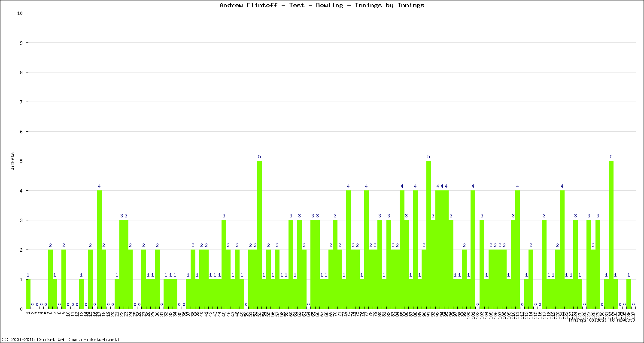Image resolution: width=644 pixels, height=343 pixels.
Task: Click the y-axis tick label 5
Action: (x=21, y=161)
